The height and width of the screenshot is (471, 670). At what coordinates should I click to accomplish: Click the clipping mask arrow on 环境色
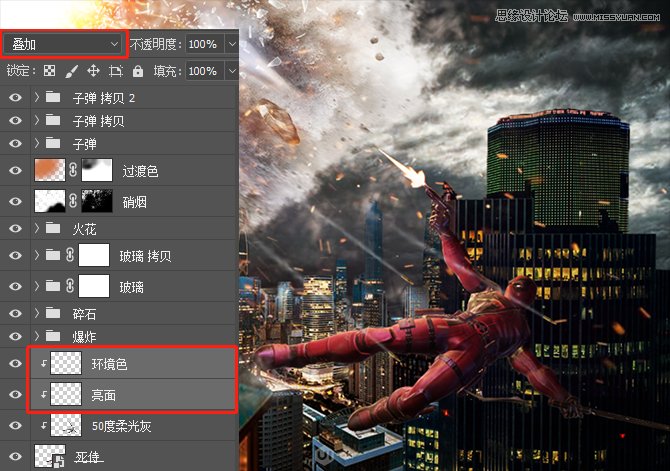coord(44,363)
